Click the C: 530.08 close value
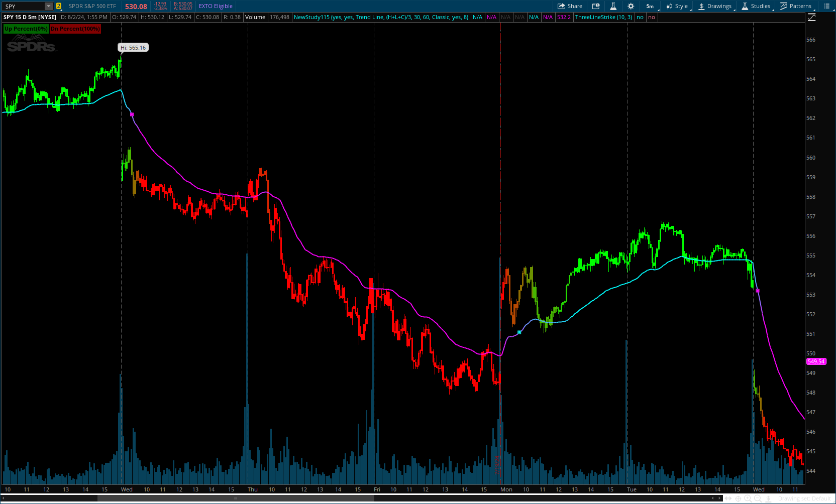The width and height of the screenshot is (836, 504). click(x=207, y=18)
